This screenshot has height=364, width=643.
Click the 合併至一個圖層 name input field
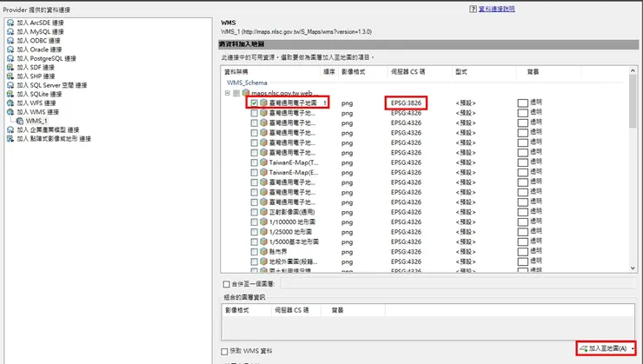point(458,284)
